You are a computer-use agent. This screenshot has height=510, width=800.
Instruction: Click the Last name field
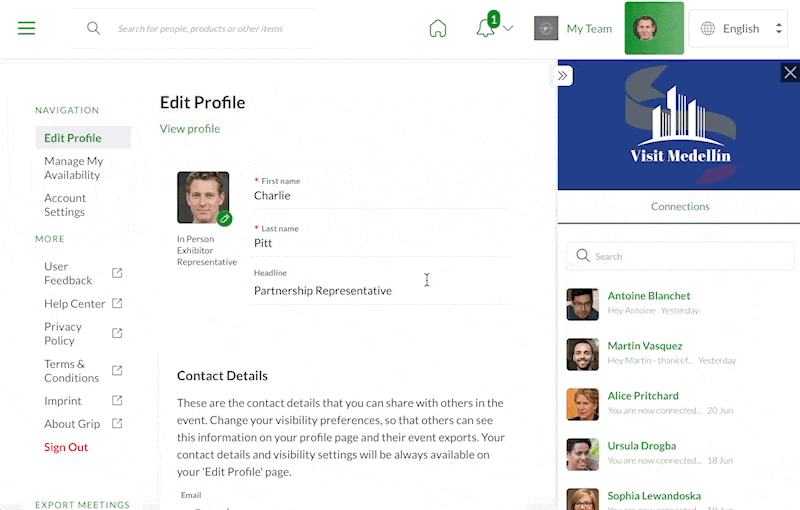coord(381,243)
